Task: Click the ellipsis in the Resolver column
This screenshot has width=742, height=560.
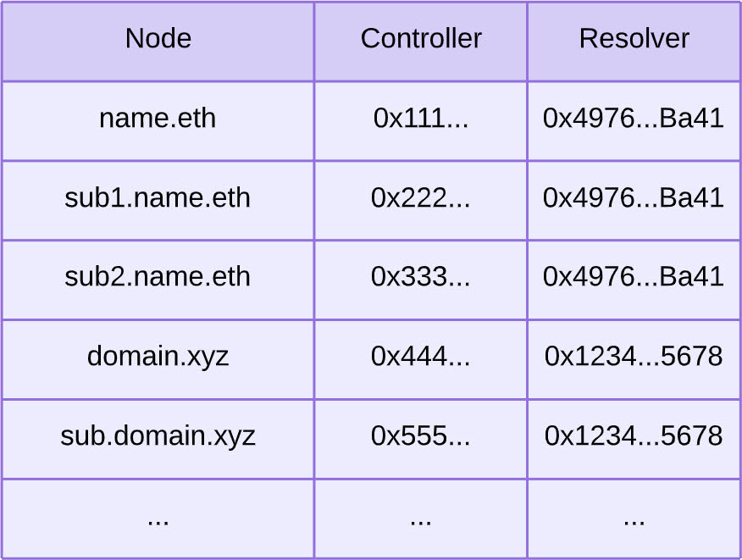Action: click(634, 518)
